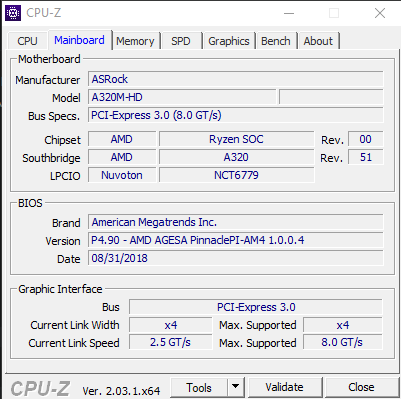Click the Max. Supported link width x4 value
The height and width of the screenshot is (399, 401).
pyautogui.click(x=343, y=325)
